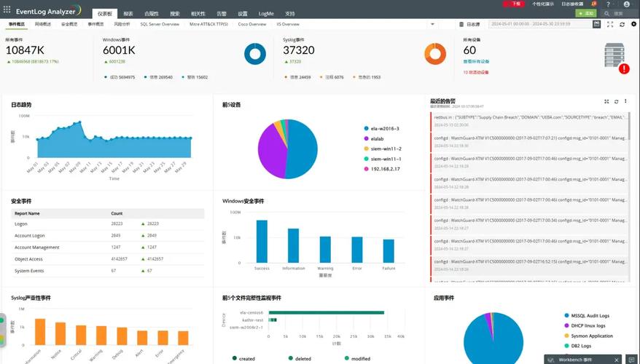640x364 pixels.
Task: Refresh the 最近的告警 widget
Action: (x=617, y=102)
